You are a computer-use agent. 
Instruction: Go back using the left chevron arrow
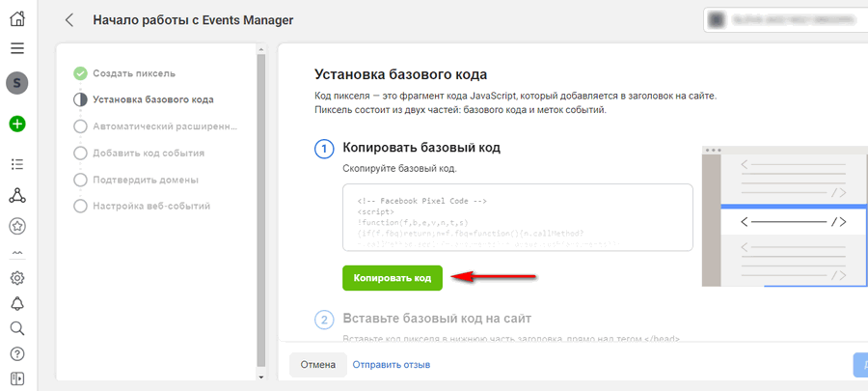(69, 20)
